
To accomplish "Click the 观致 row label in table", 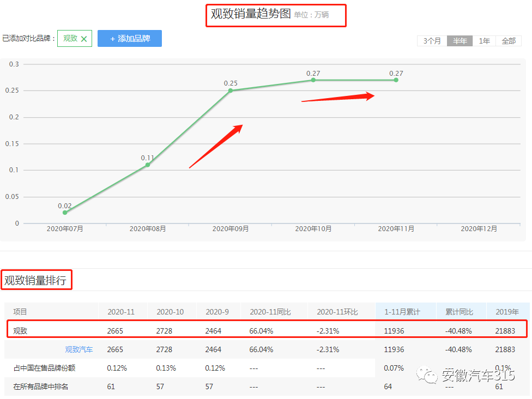I will [x=20, y=331].
